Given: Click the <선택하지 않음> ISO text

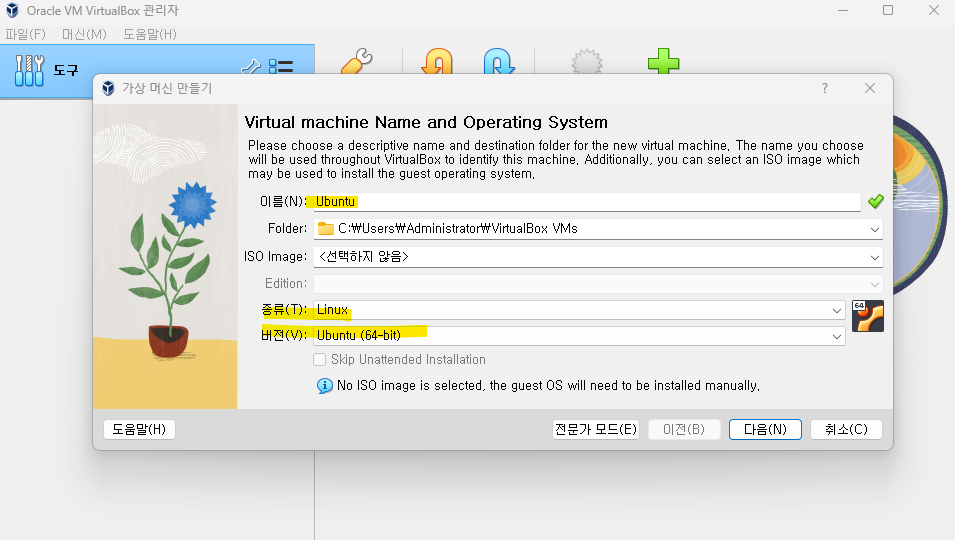Looking at the screenshot, I should [364, 256].
